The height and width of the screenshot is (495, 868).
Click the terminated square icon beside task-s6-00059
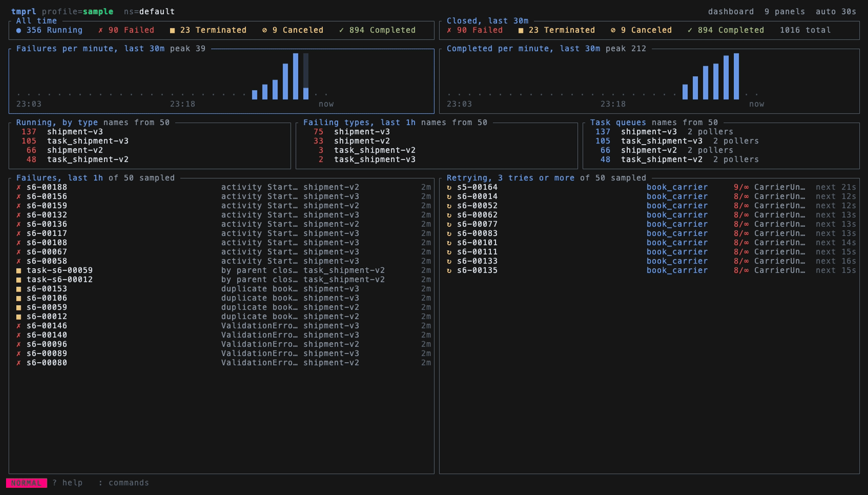[x=19, y=271]
